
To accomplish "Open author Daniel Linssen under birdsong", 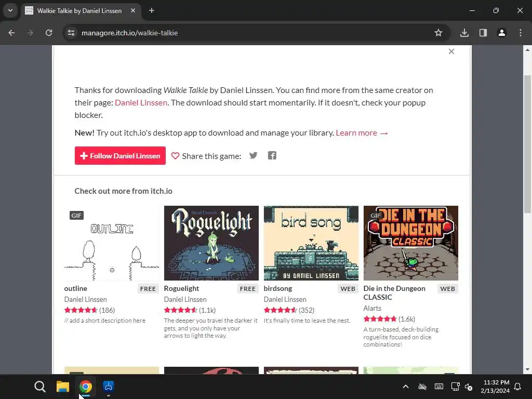I will (285, 300).
